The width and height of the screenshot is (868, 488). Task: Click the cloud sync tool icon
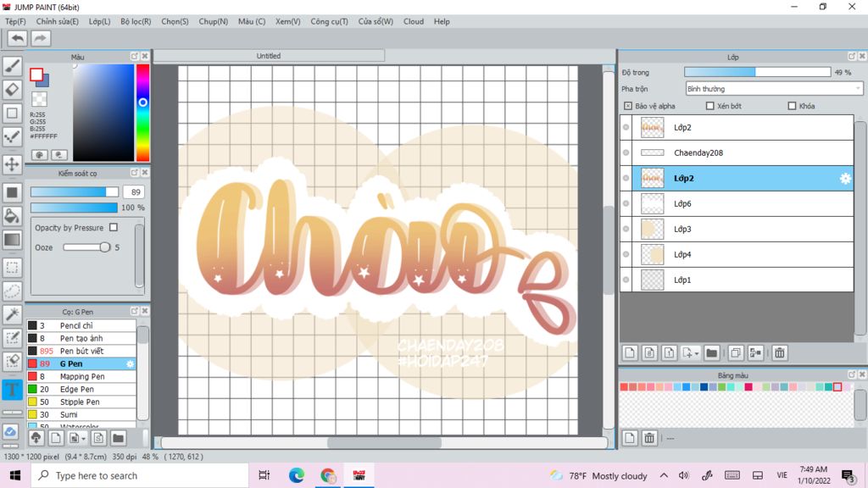pyautogui.click(x=10, y=431)
